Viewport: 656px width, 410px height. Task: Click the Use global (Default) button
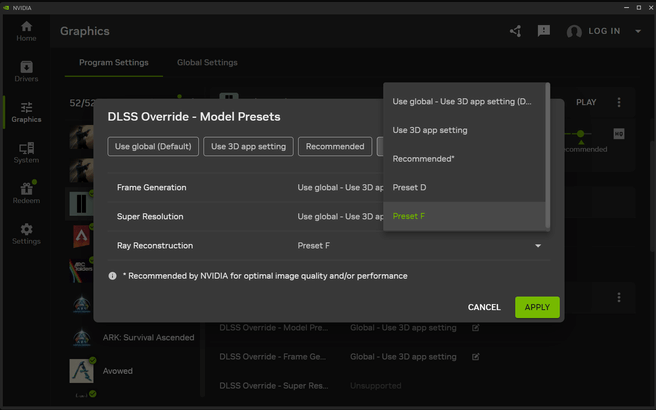[153, 146]
